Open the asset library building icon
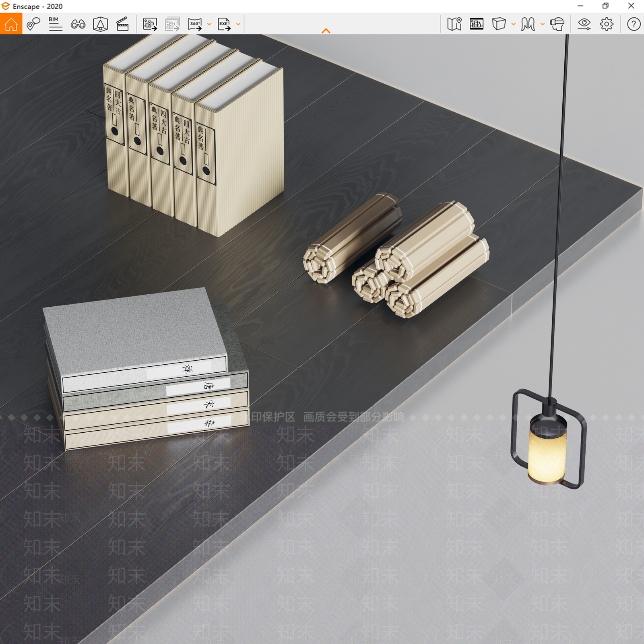Screen dimensions: 644x644 pos(477,24)
